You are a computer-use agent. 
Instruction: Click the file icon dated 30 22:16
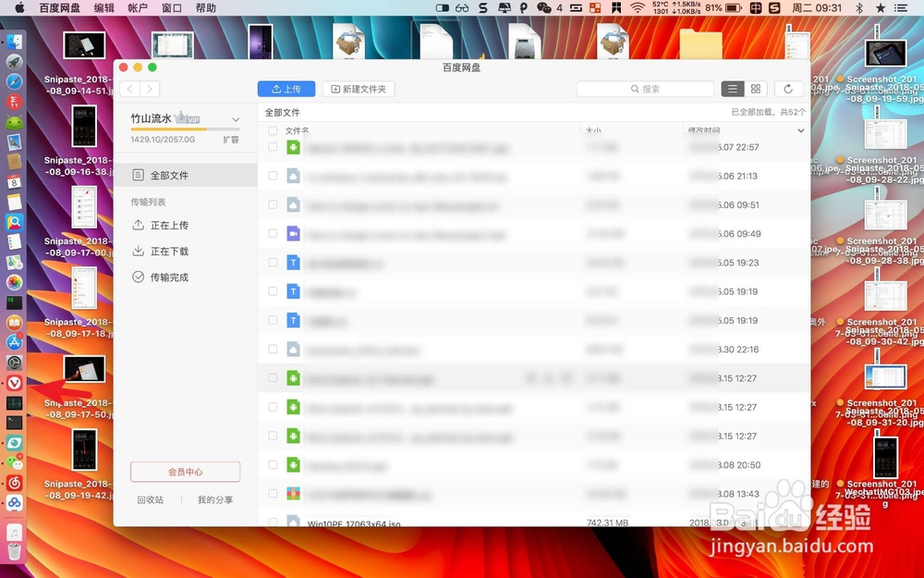click(x=293, y=350)
